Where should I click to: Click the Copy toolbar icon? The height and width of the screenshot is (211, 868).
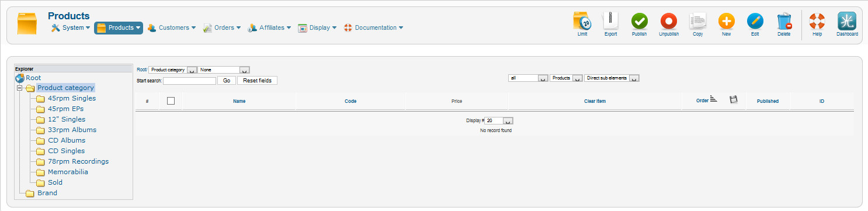click(697, 22)
